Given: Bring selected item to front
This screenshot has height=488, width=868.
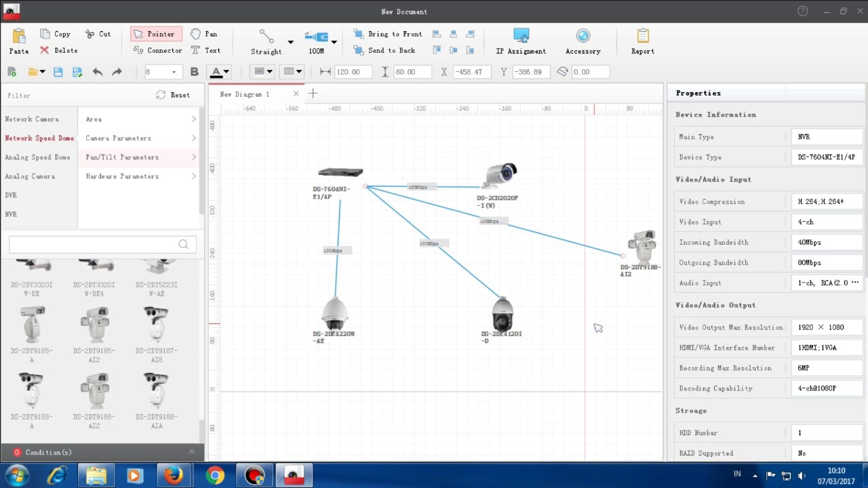Looking at the screenshot, I should (x=387, y=34).
